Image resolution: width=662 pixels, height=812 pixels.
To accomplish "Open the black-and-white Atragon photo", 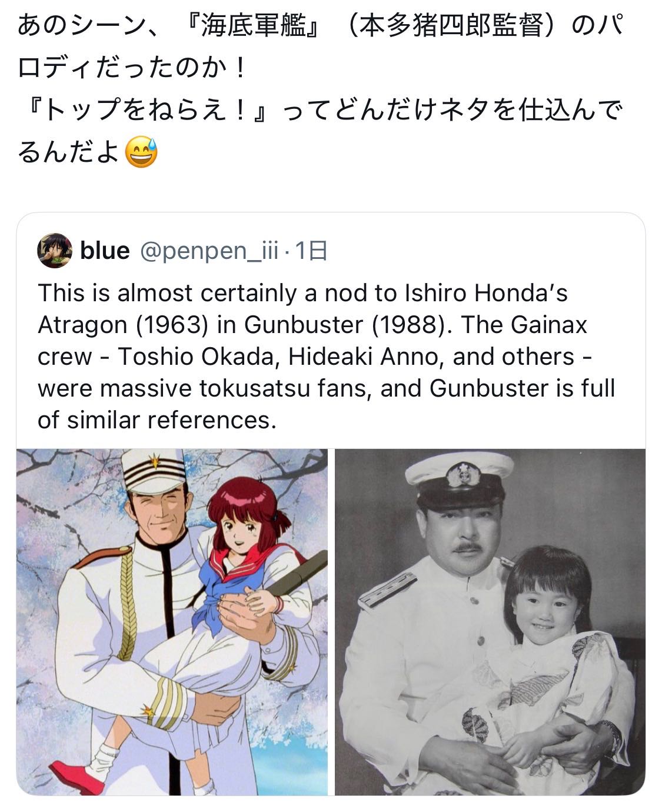I will point(490,622).
